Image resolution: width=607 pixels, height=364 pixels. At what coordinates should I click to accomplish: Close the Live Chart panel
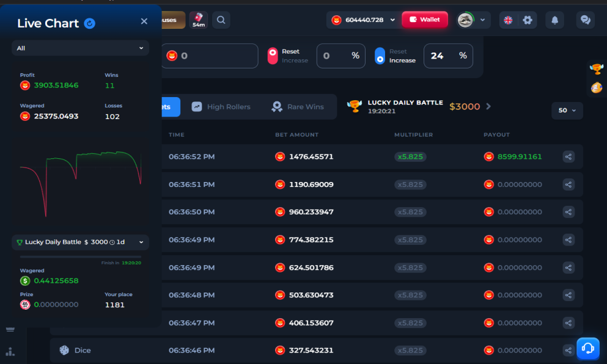[x=144, y=21]
